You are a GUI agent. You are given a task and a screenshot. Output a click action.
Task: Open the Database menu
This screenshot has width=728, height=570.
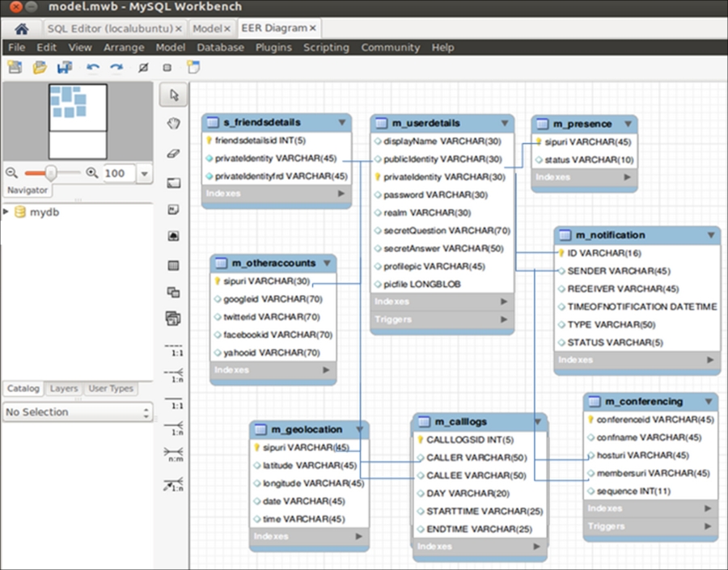[220, 48]
